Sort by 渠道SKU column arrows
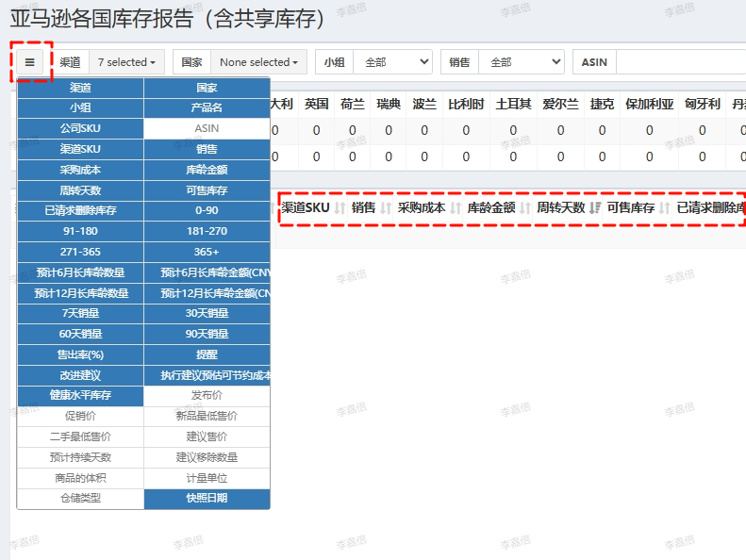 340,208
